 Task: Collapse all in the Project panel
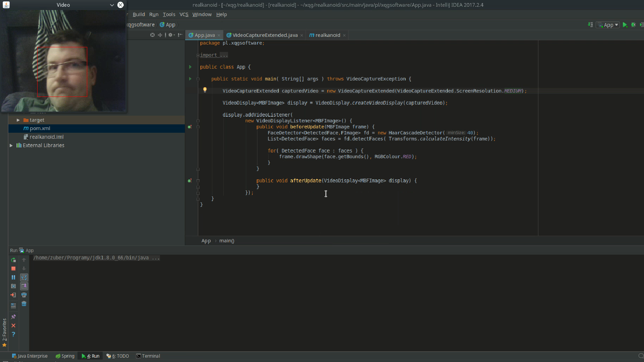coord(160,35)
